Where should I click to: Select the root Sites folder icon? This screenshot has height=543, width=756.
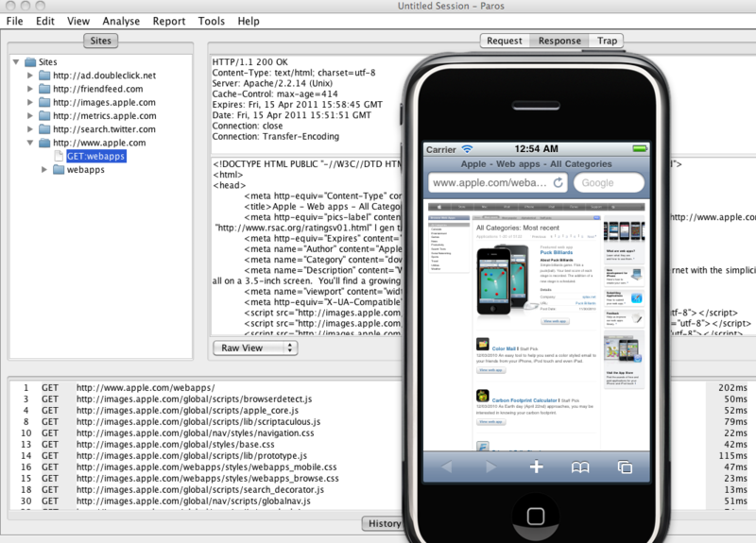[30, 62]
